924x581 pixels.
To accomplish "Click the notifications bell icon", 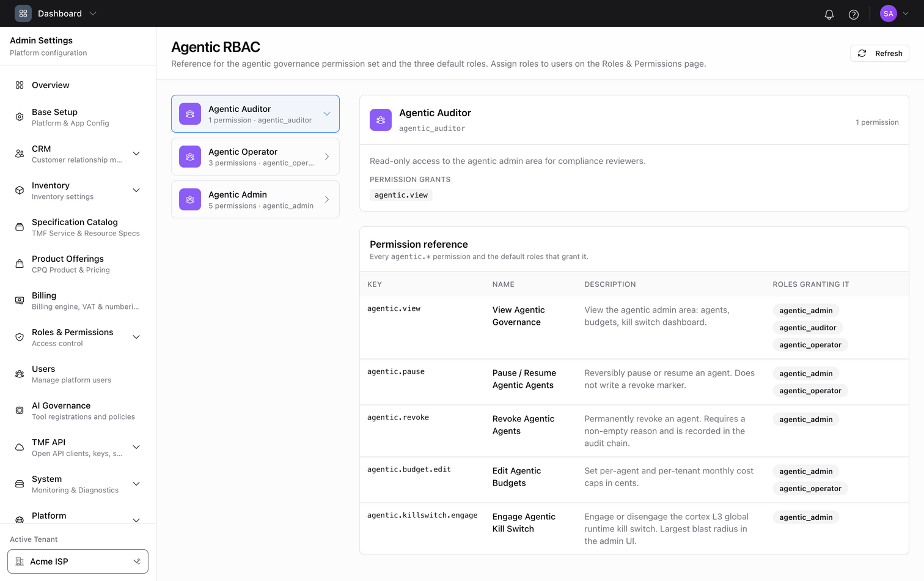I will coord(829,14).
